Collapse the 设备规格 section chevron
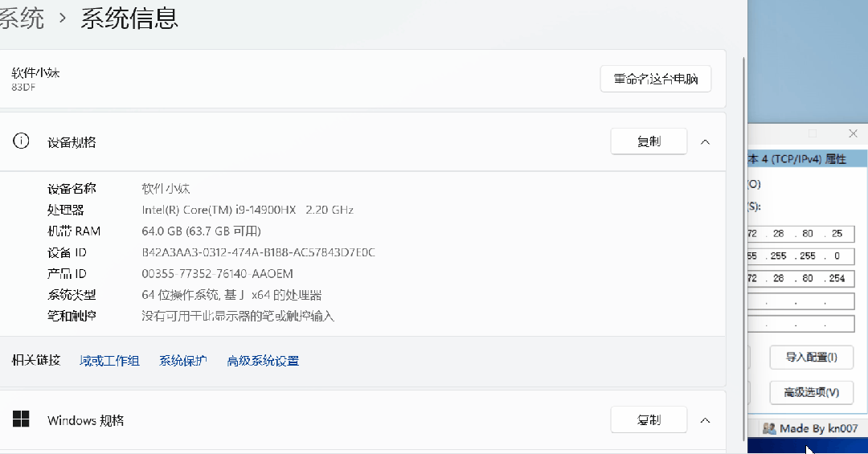This screenshot has width=868, height=454. click(x=705, y=142)
